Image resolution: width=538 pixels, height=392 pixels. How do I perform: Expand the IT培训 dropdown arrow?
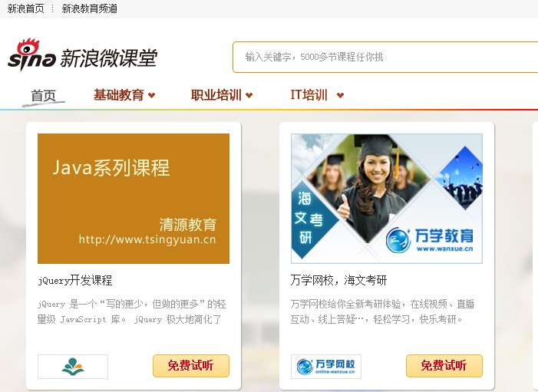coord(340,96)
